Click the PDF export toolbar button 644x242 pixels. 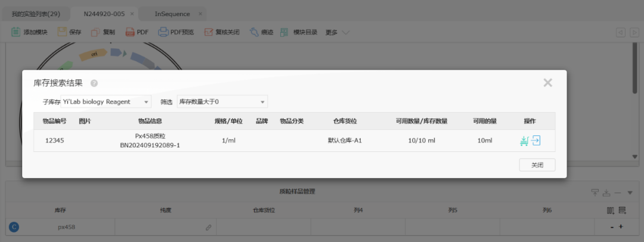click(137, 32)
